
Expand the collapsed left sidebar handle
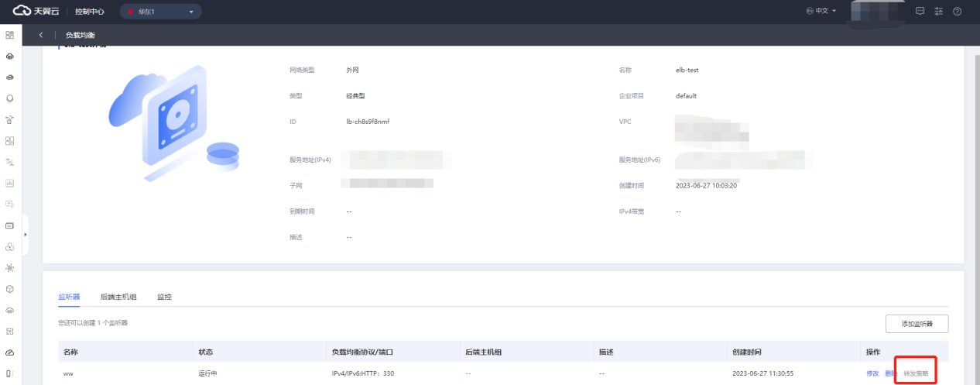click(x=26, y=234)
